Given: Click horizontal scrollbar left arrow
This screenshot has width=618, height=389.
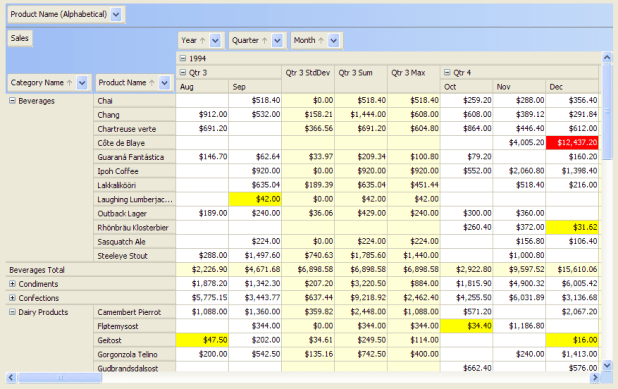Looking at the screenshot, I should [x=11, y=378].
